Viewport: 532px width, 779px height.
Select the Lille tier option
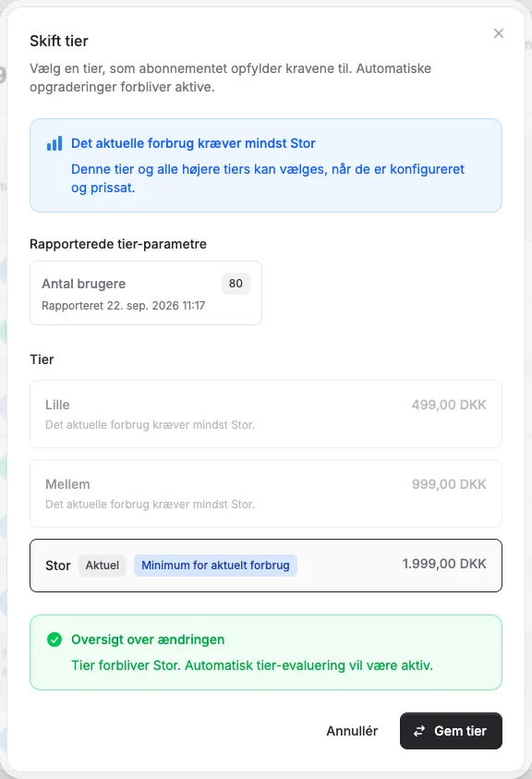click(x=266, y=414)
